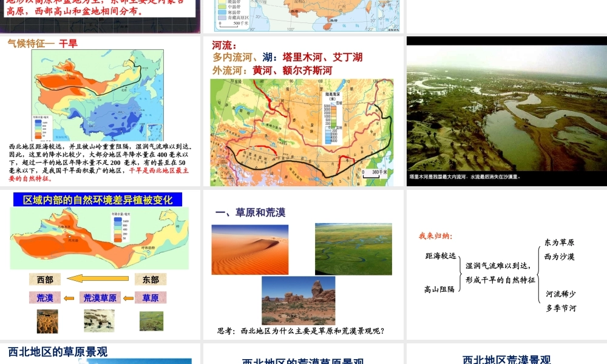Screen dimensions: 607x364
Task: Click the 西部 label box
Action: pyautogui.click(x=45, y=279)
